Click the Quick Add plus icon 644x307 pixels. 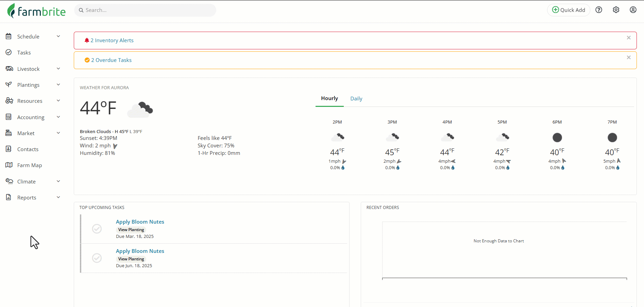(555, 10)
